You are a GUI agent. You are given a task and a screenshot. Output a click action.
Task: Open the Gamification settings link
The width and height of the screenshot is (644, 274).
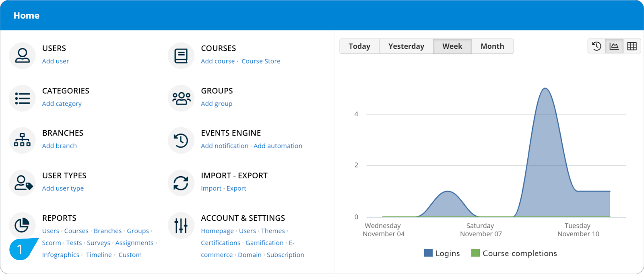264,243
